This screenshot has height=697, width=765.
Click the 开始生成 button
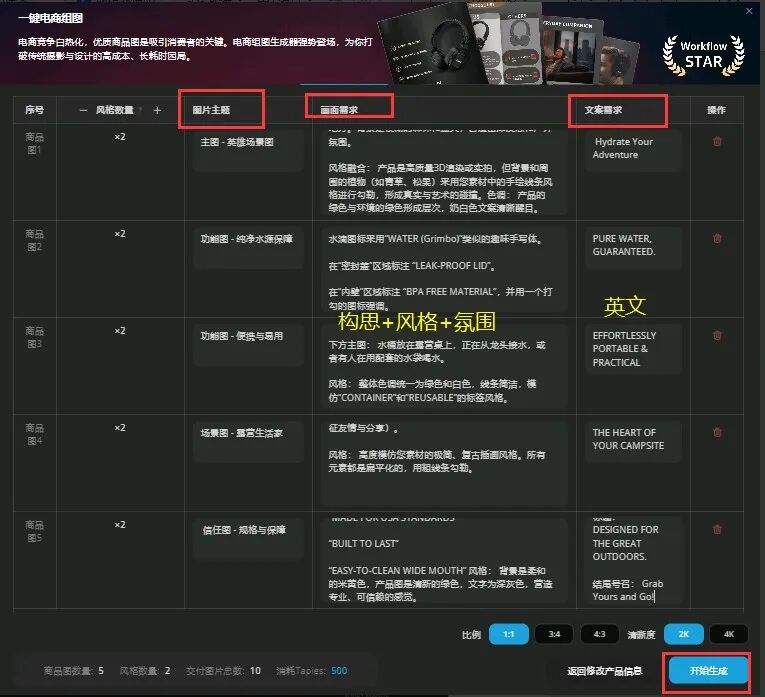tap(708, 671)
